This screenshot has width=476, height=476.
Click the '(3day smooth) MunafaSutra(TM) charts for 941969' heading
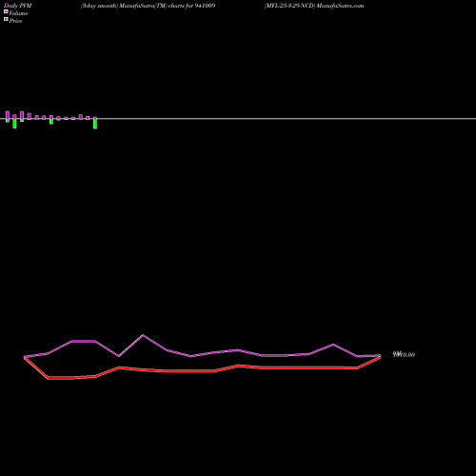coord(148,6)
